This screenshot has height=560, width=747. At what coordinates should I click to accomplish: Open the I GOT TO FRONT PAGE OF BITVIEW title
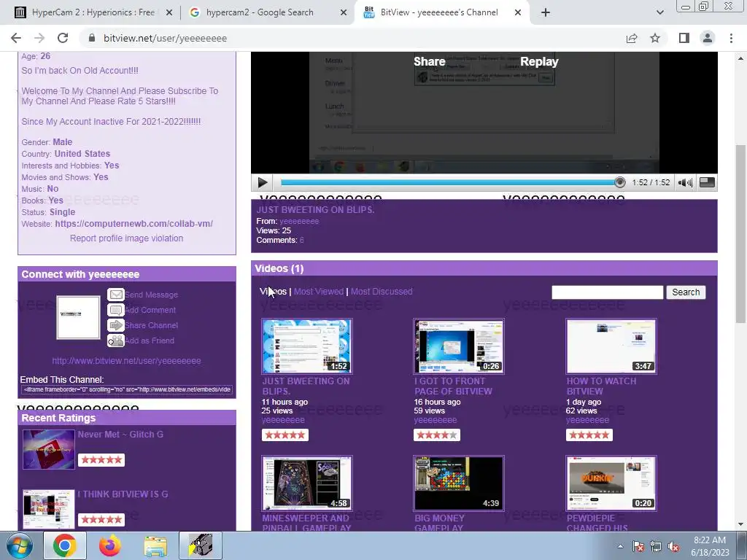(x=453, y=386)
